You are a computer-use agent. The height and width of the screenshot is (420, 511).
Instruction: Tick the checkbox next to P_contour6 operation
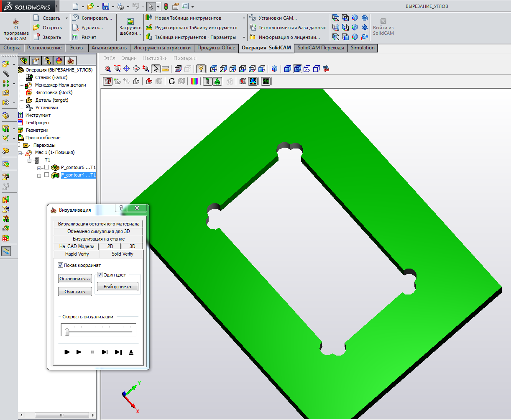coord(46,167)
